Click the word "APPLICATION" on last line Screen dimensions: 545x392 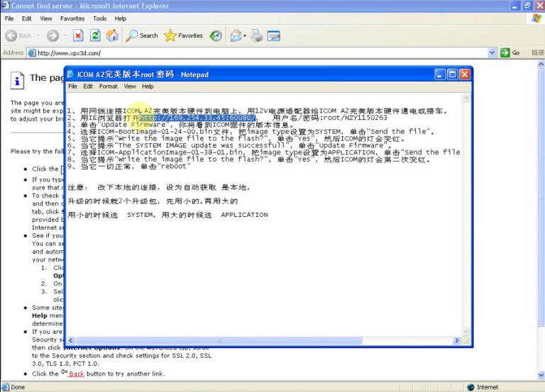click(x=244, y=215)
